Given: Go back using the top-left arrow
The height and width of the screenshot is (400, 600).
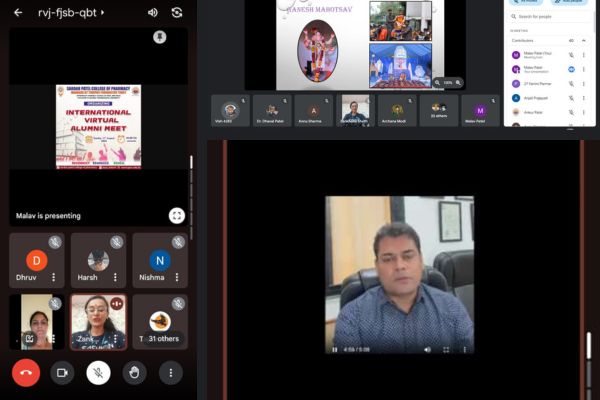Looking at the screenshot, I should [18, 13].
